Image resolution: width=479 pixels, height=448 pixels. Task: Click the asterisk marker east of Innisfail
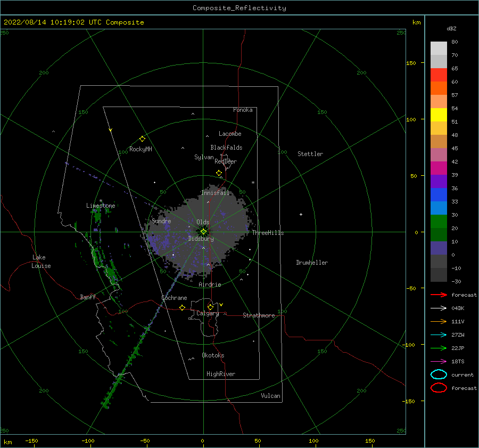253,183
